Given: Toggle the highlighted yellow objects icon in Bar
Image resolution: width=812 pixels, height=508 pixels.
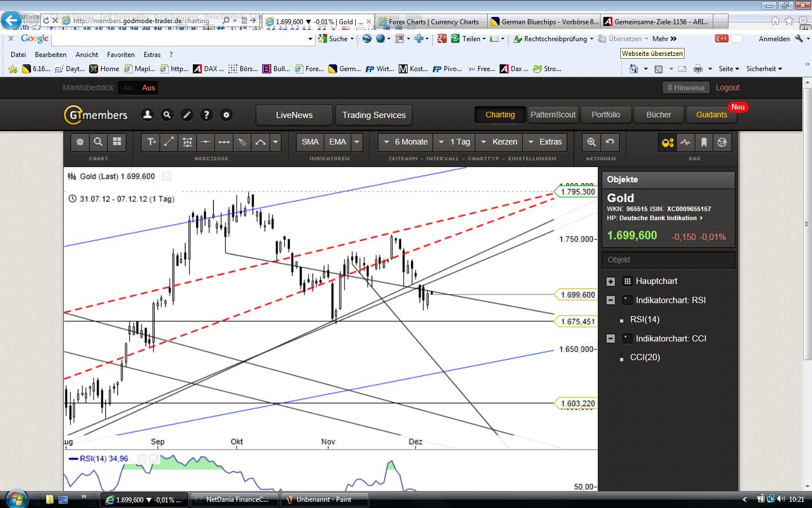Looking at the screenshot, I should point(668,142).
